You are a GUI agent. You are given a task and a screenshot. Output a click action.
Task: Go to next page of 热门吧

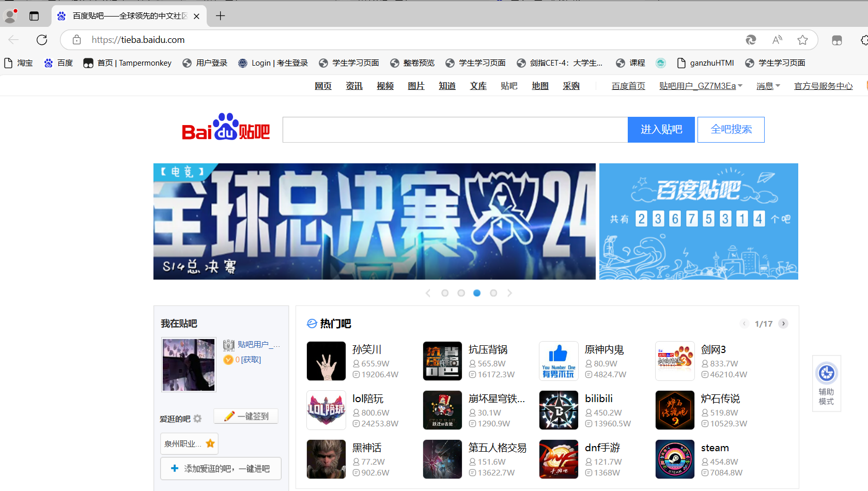point(783,324)
